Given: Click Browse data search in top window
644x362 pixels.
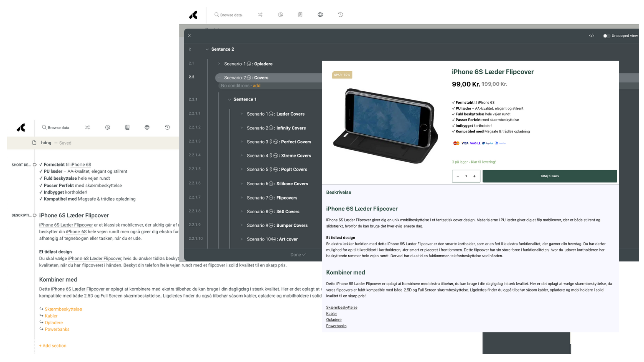Looking at the screenshot, I should (x=228, y=15).
